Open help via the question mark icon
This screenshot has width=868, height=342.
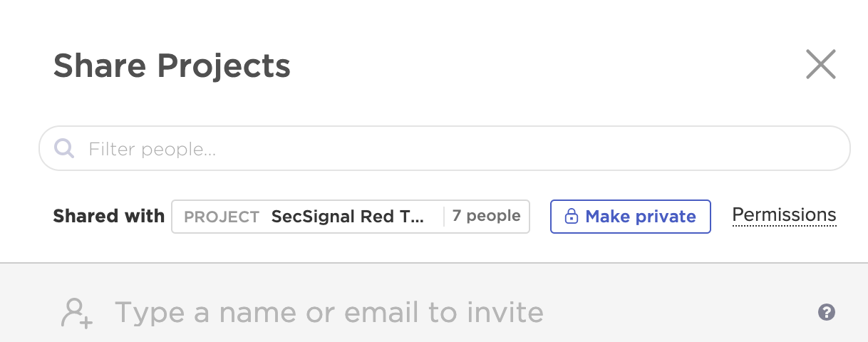click(827, 312)
